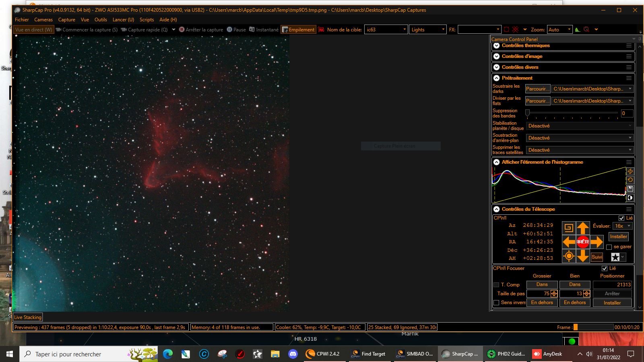Open the Zoom Auto dropdown
The width and height of the screenshot is (644, 362).
[x=559, y=29]
